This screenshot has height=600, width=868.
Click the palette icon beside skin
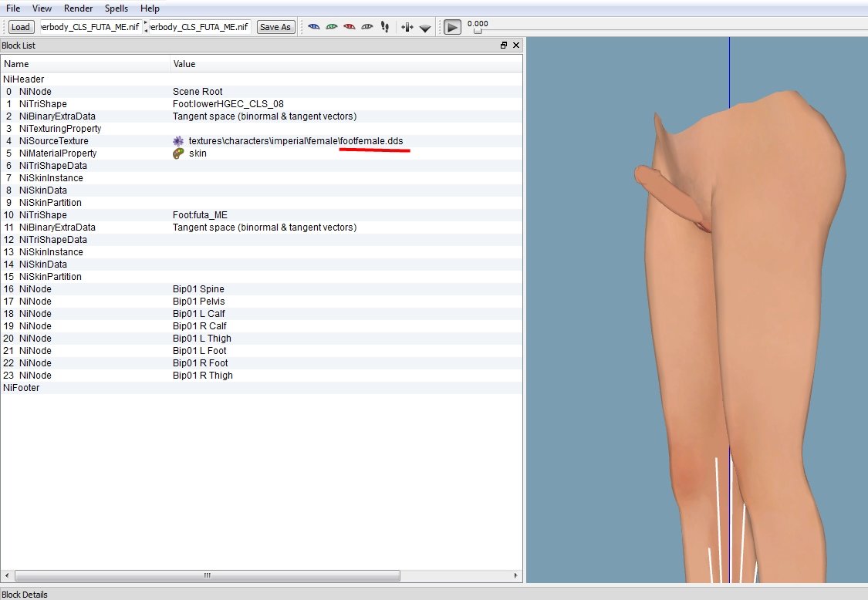pos(178,153)
